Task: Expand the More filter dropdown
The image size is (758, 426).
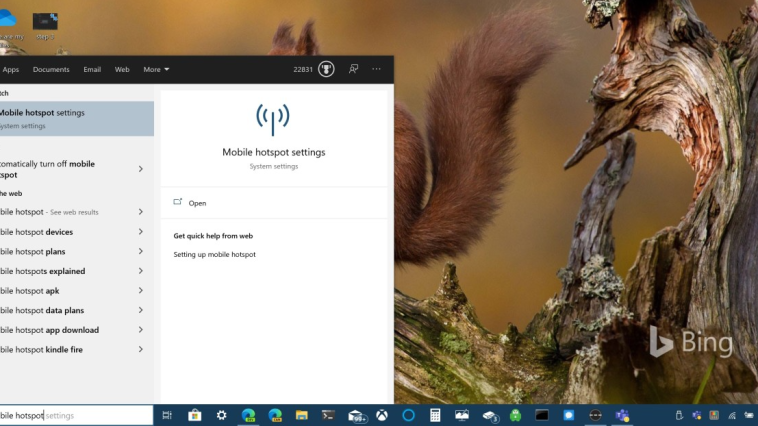Action: pos(156,70)
